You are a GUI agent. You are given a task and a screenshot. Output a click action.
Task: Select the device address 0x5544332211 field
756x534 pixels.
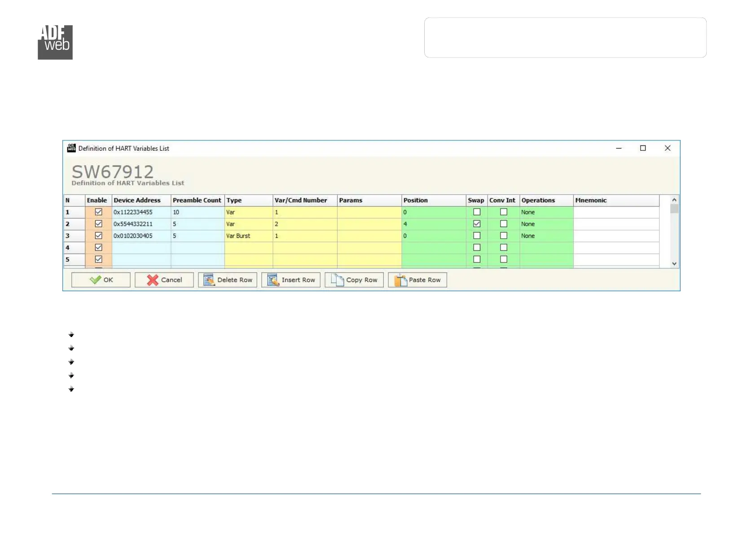click(x=141, y=224)
